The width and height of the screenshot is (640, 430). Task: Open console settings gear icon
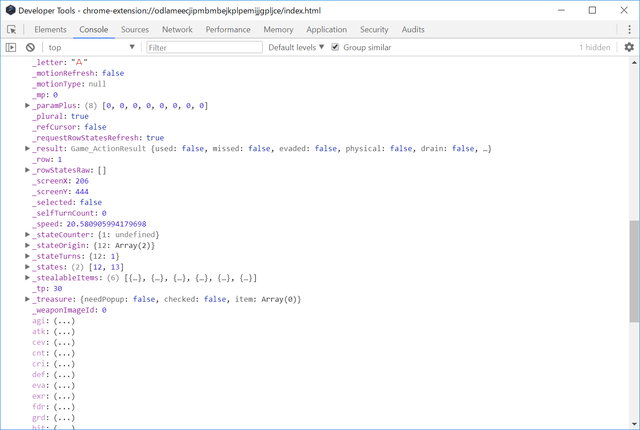coord(629,47)
